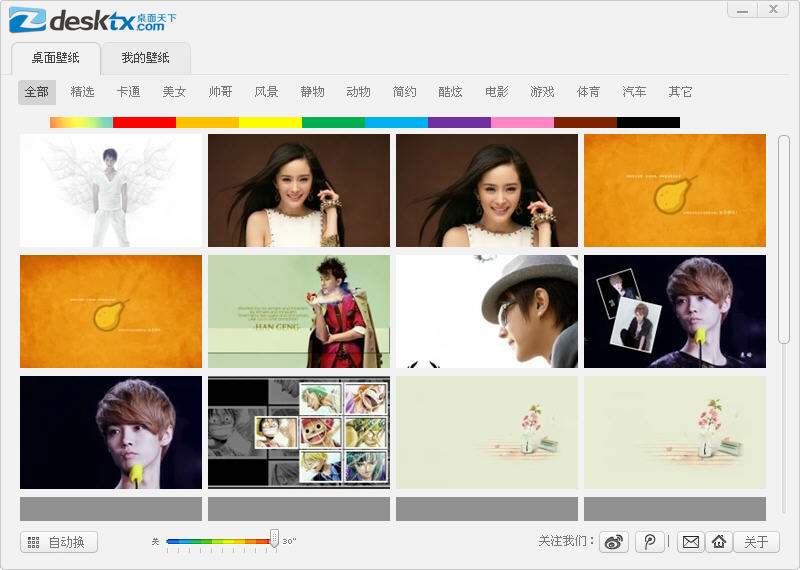Select the 桌面壁纸 tab
800x570 pixels.
click(x=56, y=58)
